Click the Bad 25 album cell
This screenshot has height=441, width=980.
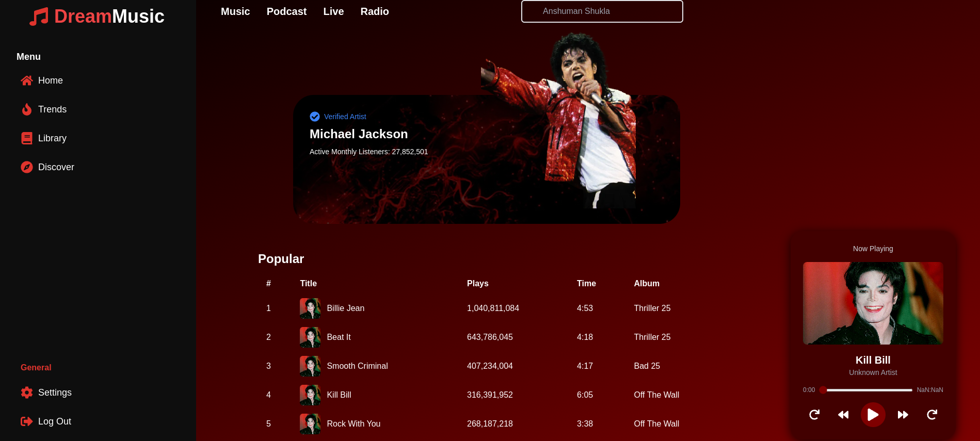647,366
